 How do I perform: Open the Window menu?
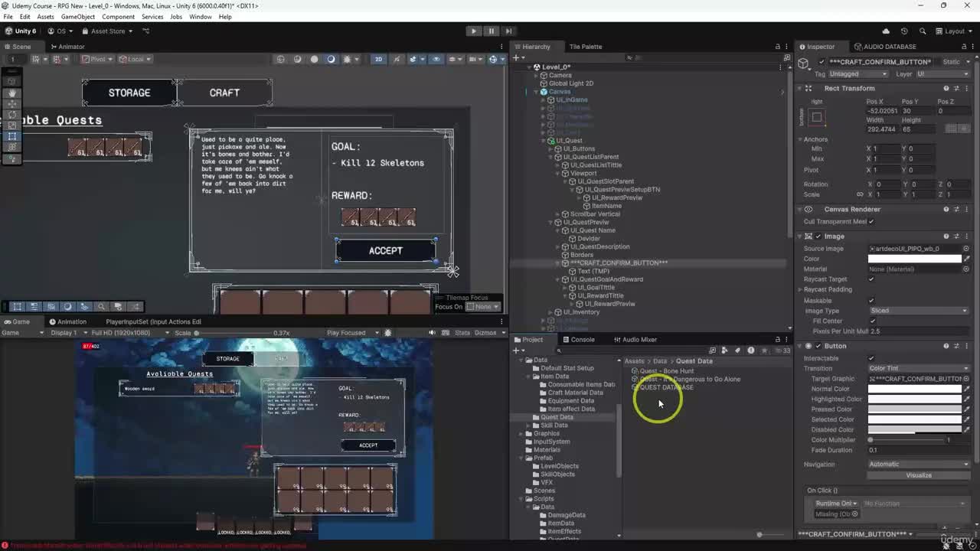point(201,17)
